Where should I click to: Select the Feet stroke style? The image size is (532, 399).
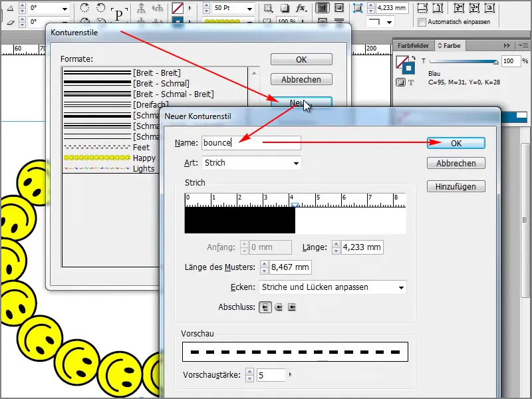(110, 147)
